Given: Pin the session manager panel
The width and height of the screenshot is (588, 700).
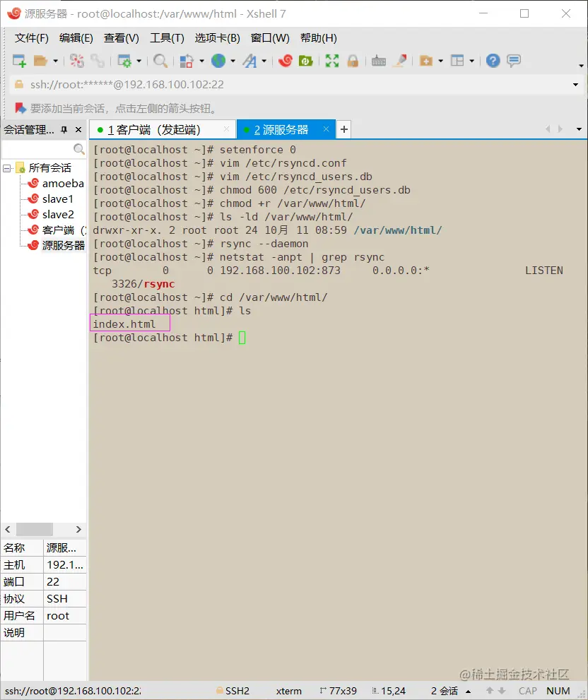Looking at the screenshot, I should [64, 129].
